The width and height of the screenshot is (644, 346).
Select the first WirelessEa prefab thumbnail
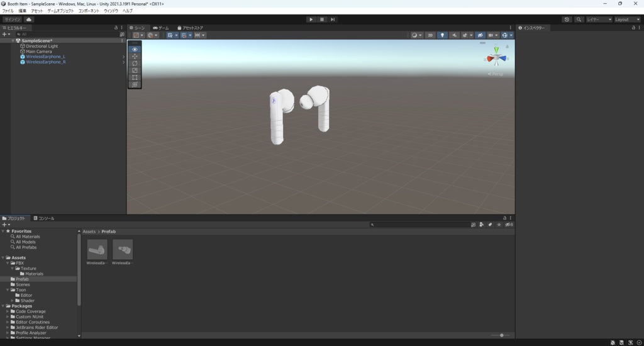click(97, 249)
